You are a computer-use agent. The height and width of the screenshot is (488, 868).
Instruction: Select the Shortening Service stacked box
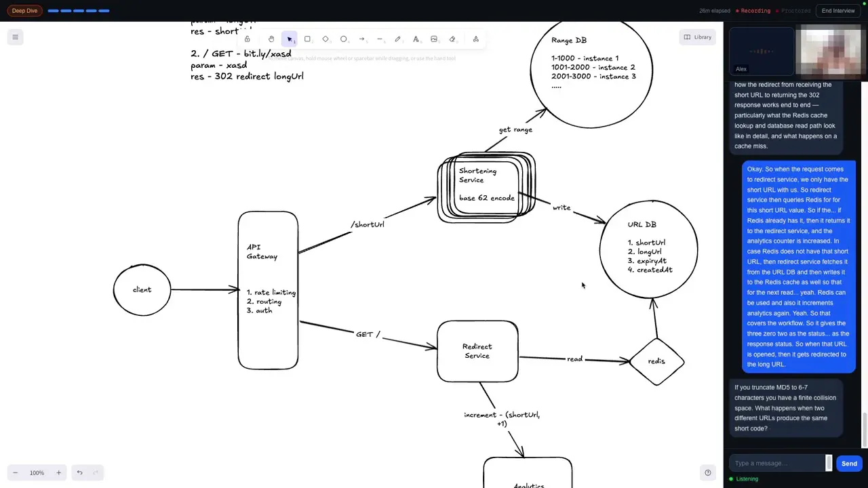pos(486,187)
